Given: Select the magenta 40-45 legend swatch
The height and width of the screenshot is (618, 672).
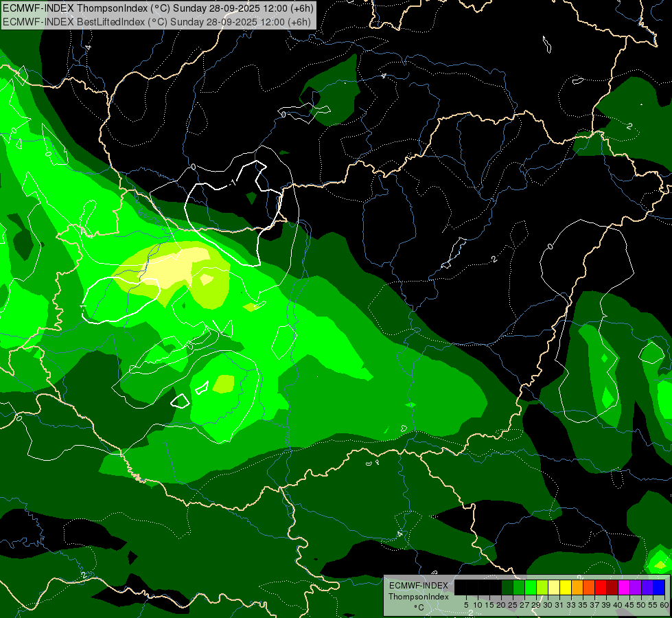Looking at the screenshot, I should click(x=624, y=587).
